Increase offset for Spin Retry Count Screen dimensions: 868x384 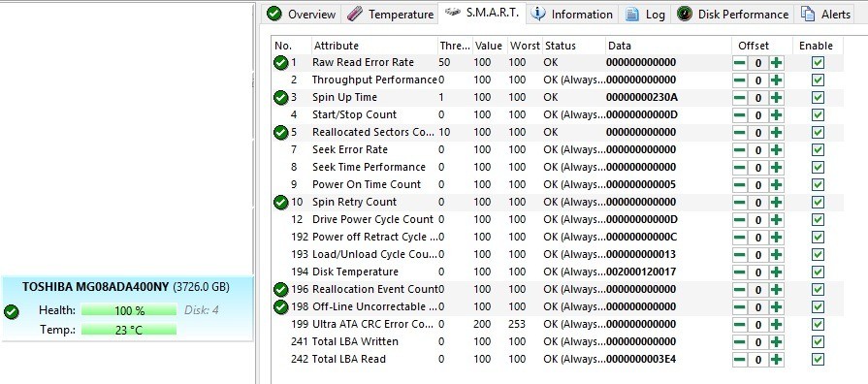coord(777,202)
